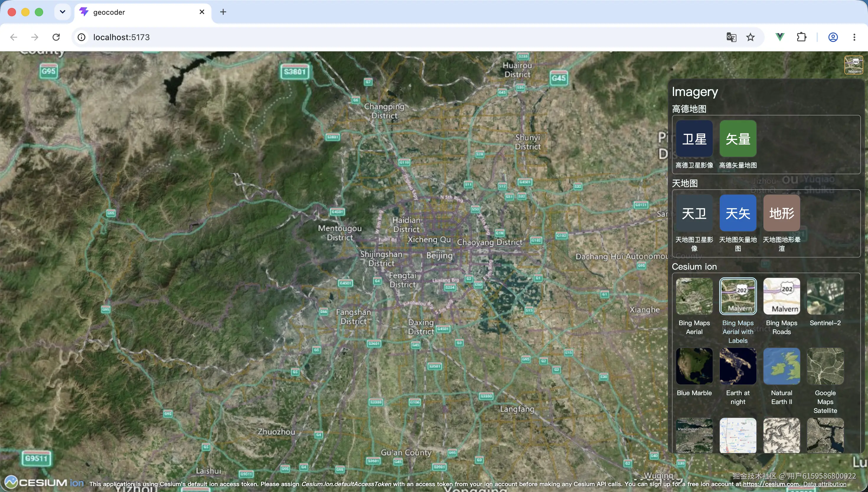Click the Langfang label on the map

[x=517, y=409]
